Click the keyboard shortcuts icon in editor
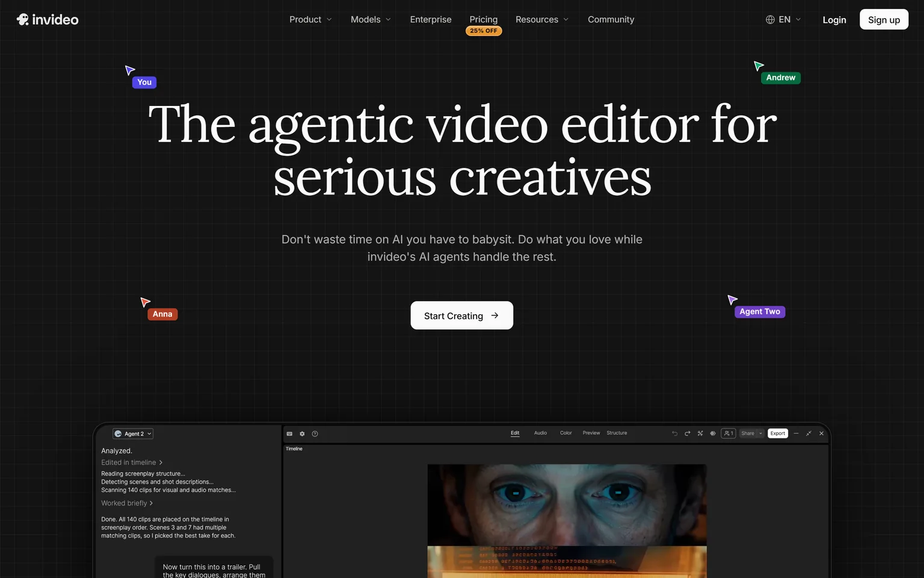 [x=289, y=433]
